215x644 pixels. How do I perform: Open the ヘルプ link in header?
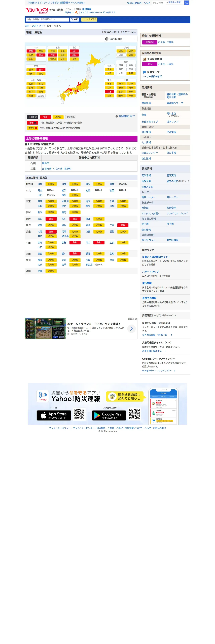[x=147, y=3]
